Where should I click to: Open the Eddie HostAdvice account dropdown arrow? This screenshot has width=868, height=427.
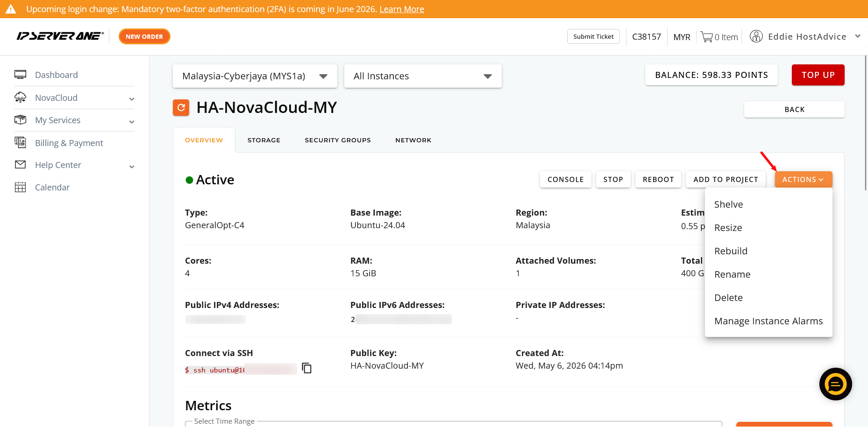[858, 36]
